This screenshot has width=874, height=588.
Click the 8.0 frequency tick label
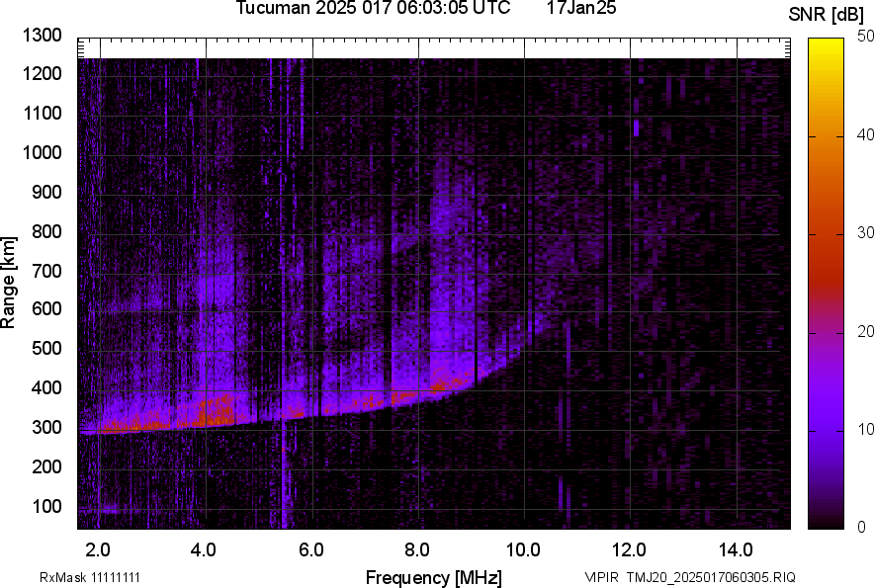[417, 549]
